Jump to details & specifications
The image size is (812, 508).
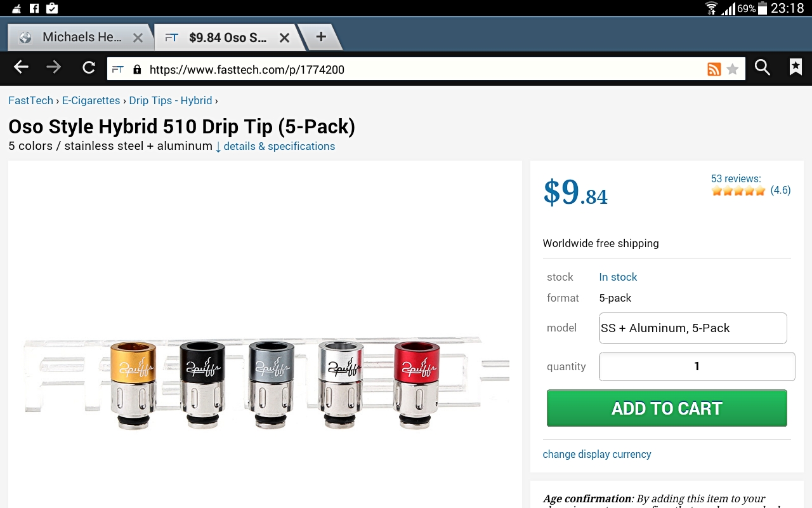click(278, 146)
